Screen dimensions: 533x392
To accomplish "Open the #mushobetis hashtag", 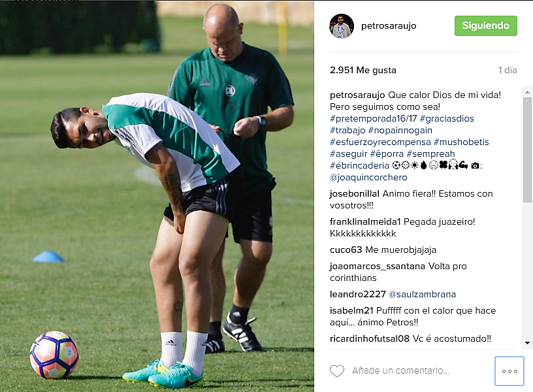I will pyautogui.click(x=461, y=142).
